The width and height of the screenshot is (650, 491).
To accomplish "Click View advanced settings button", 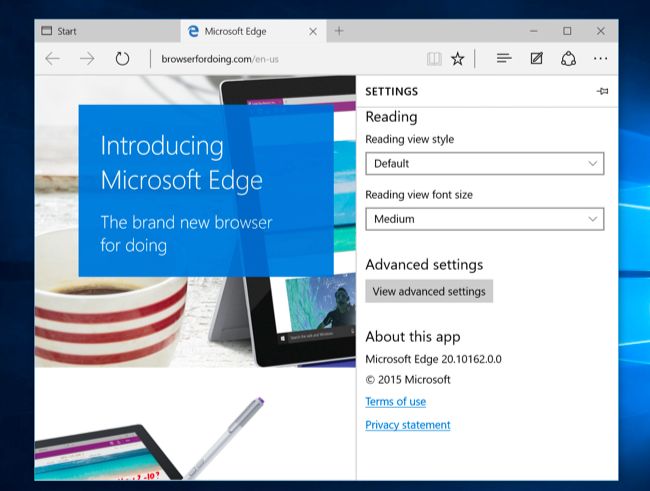I will click(429, 291).
